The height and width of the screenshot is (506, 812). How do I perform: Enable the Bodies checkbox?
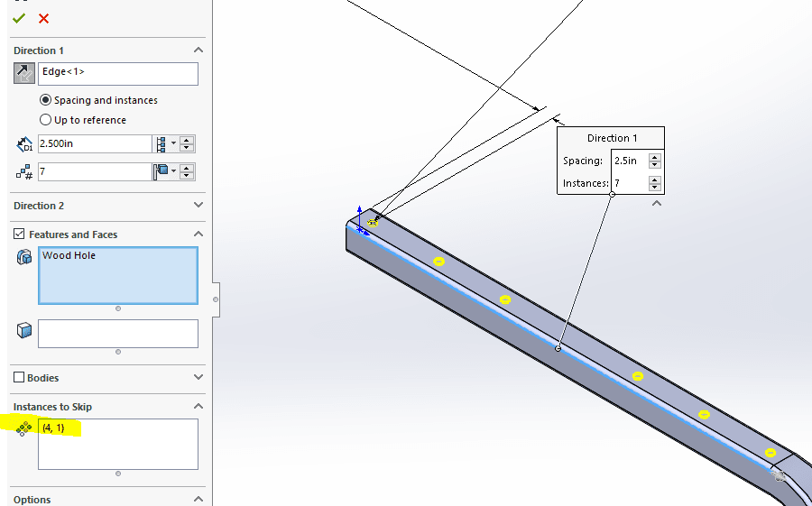[x=19, y=377]
